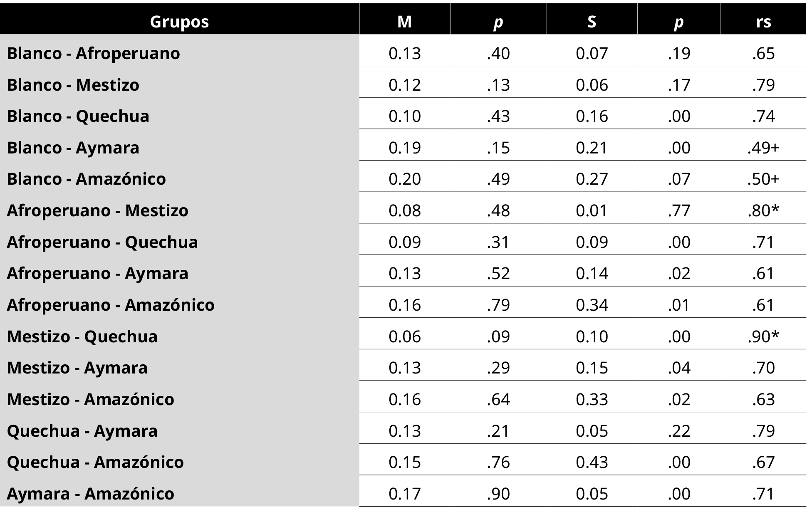Select the Afroperuano - Aymara row label

pyautogui.click(x=98, y=273)
